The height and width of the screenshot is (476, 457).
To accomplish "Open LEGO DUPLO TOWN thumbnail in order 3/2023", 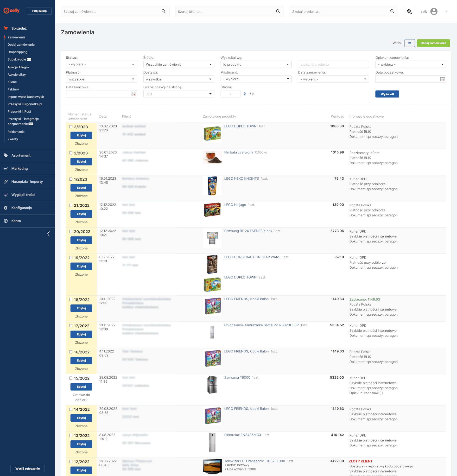I will coord(212,133).
